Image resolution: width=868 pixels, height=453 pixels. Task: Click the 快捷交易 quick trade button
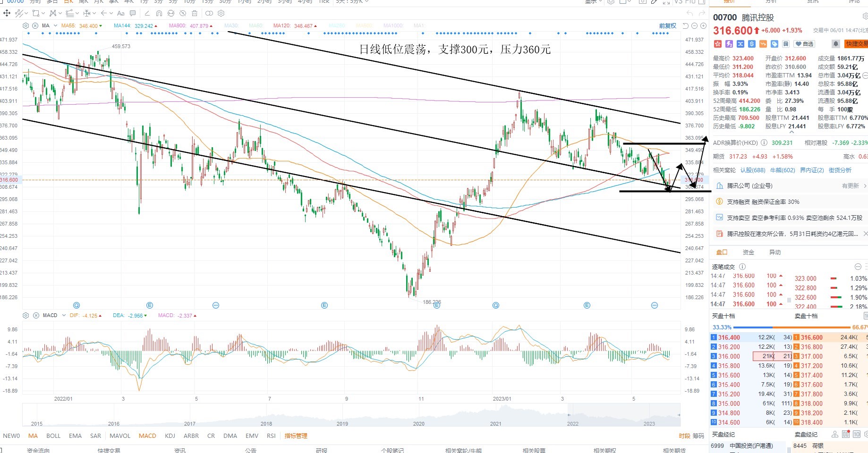tap(857, 44)
